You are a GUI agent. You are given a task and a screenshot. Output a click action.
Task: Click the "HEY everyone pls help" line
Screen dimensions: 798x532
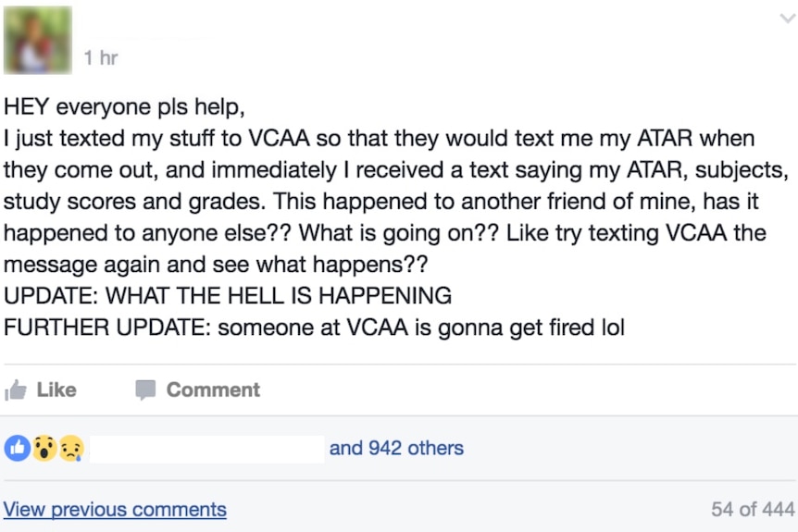click(x=124, y=106)
